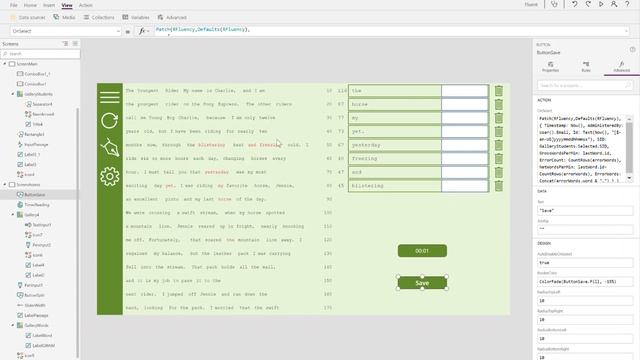The width and height of the screenshot is (640, 360).
Task: Switch to the Rules tab for ButtonSave
Action: click(586, 67)
